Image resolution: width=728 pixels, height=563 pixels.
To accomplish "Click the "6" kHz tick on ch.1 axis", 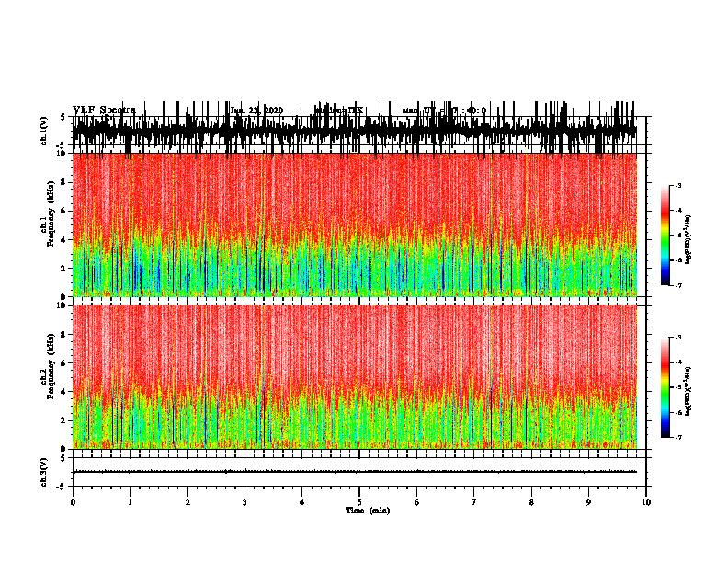I will click(63, 211).
